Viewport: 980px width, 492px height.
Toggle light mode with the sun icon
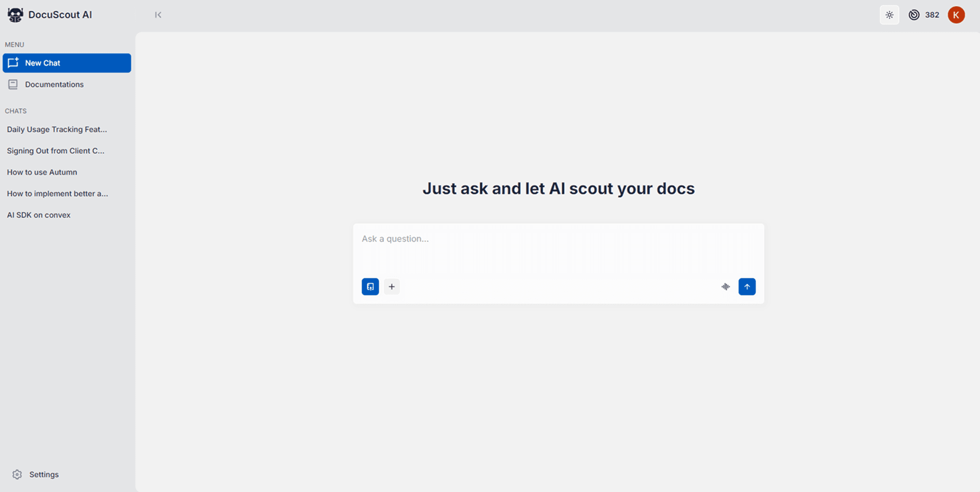[889, 14]
